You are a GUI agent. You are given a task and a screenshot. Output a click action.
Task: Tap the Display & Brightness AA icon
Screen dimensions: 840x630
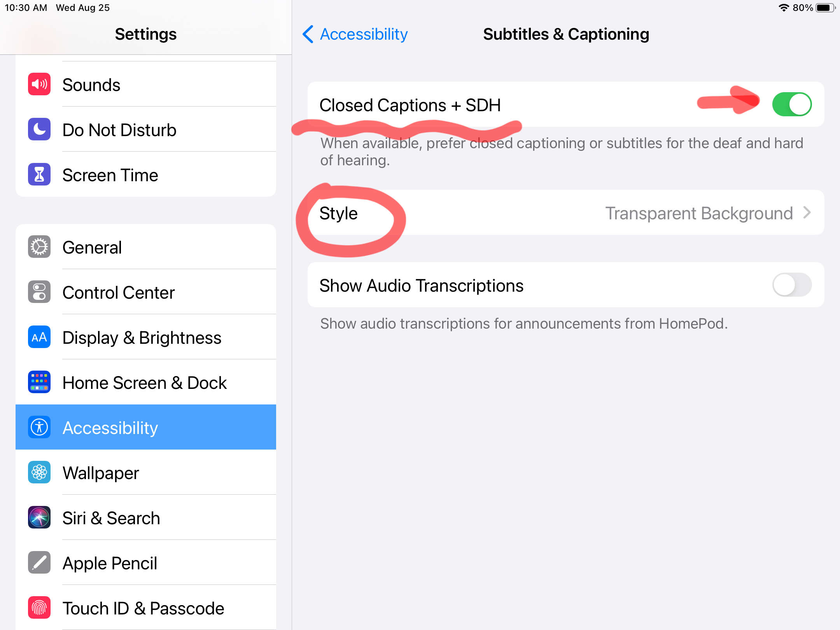point(39,337)
